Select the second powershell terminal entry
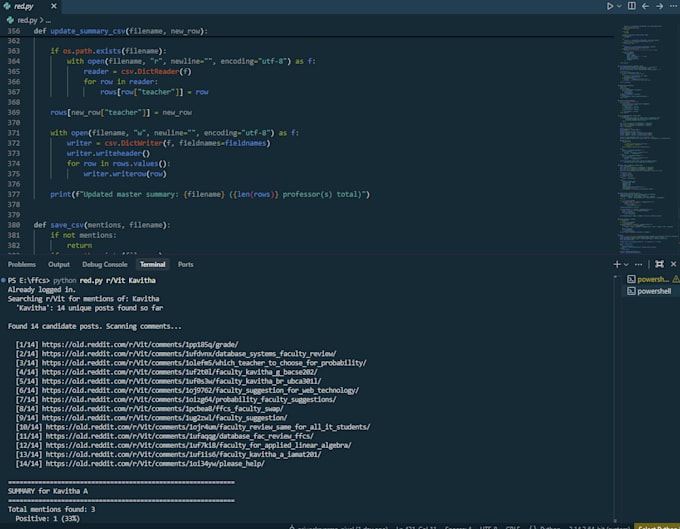 pos(650,291)
